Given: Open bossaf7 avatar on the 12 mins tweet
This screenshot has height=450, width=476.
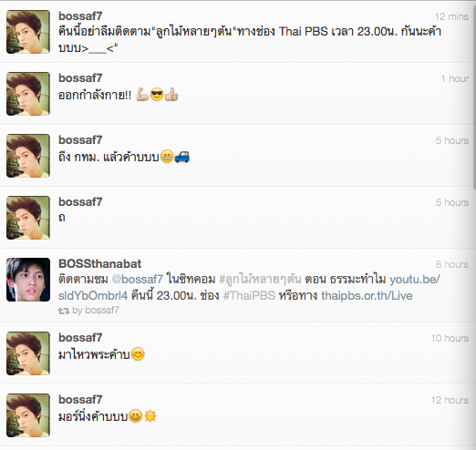Looking at the screenshot, I should coord(28,32).
